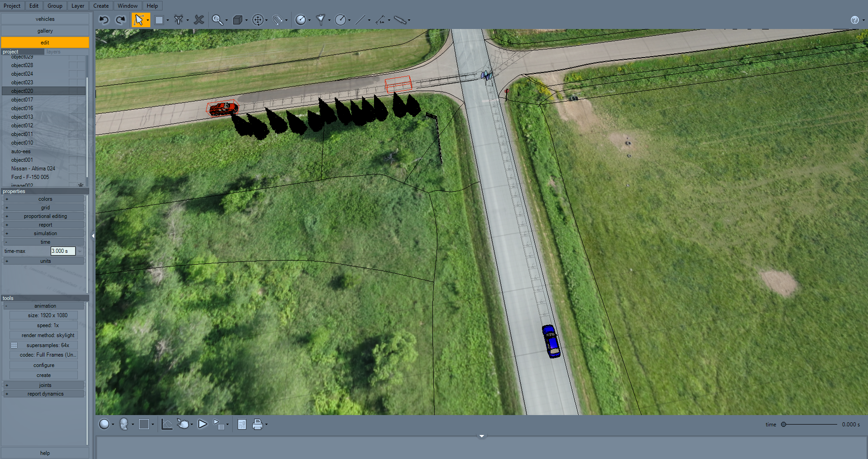Viewport: 868px width, 459px height.
Task: Toggle second checkbox on object013 row
Action: [x=81, y=117]
